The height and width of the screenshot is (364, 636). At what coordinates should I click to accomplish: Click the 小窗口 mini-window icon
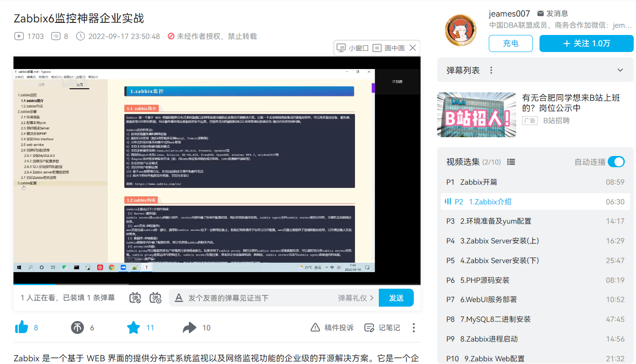point(341,48)
